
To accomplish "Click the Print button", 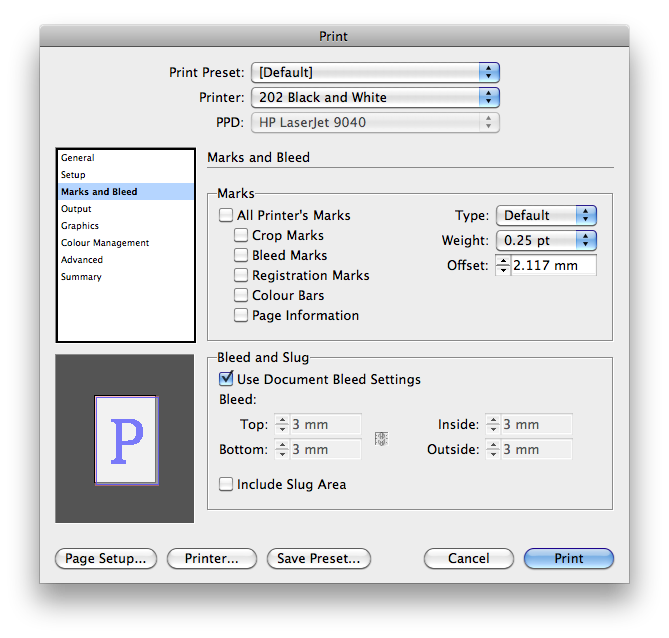I will (x=568, y=558).
